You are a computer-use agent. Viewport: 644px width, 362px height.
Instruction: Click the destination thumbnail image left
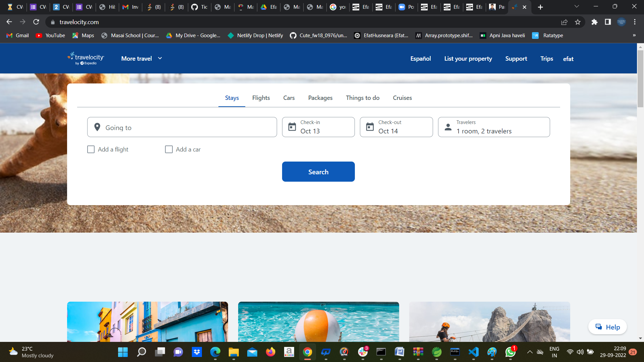point(148,321)
